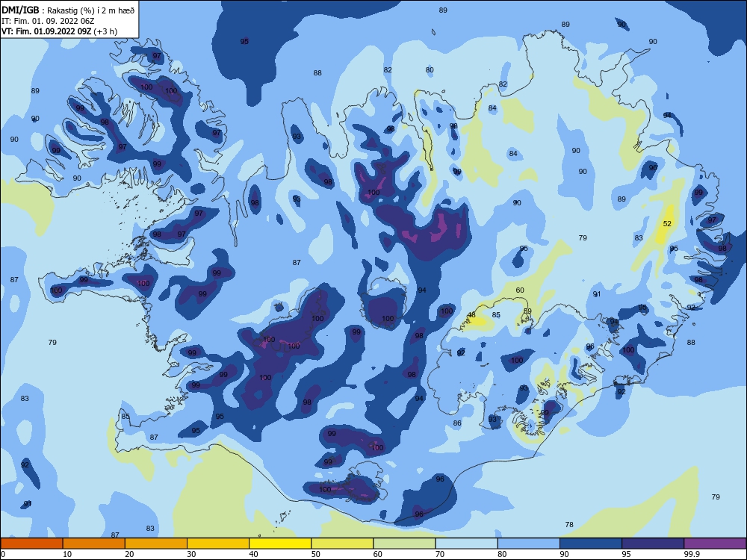Click the dark blue 90–95 legend swatch

click(591, 544)
